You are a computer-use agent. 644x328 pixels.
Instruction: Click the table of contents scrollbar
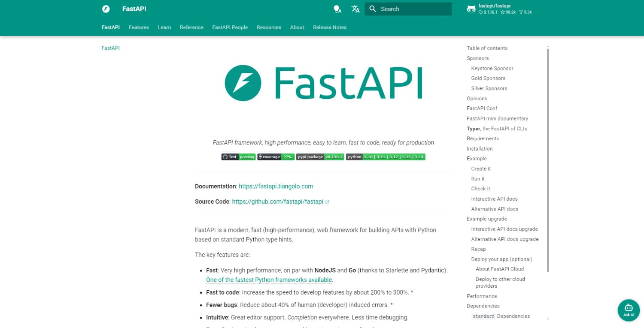coord(548,160)
